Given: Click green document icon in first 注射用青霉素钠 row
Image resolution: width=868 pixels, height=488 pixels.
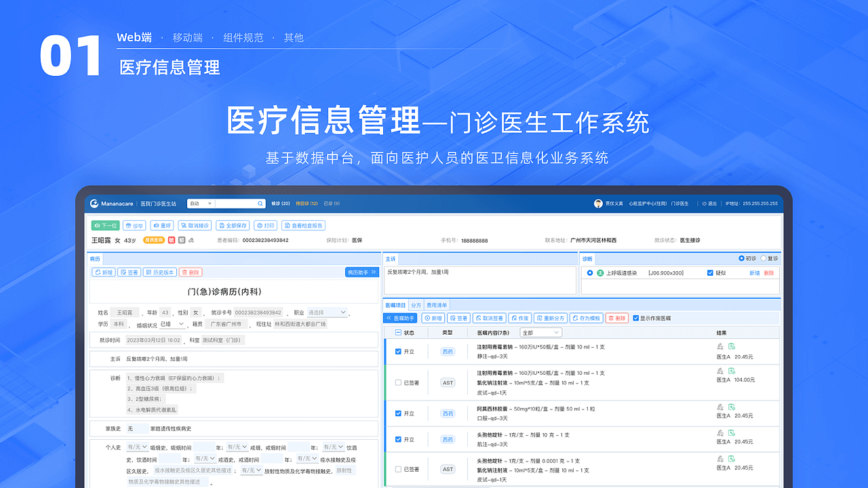Looking at the screenshot, I should coord(731,346).
